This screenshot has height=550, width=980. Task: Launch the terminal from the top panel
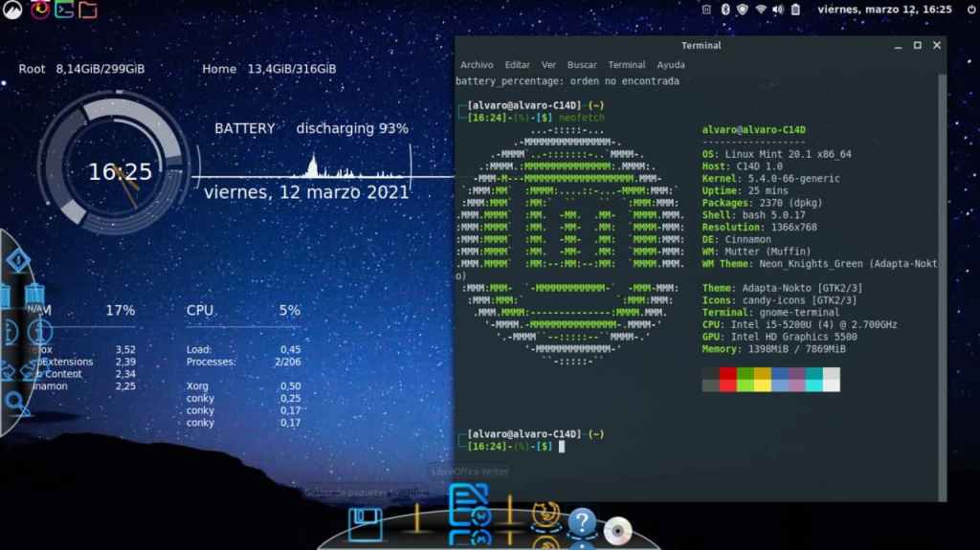pos(64,10)
